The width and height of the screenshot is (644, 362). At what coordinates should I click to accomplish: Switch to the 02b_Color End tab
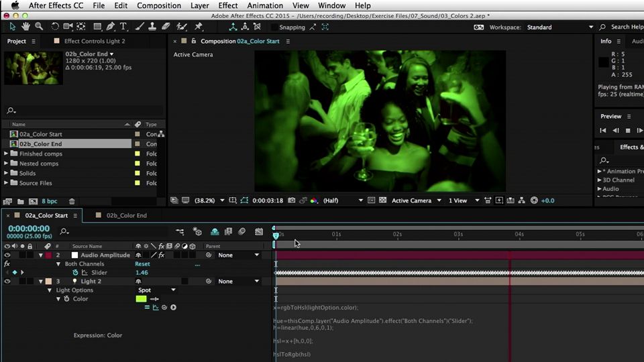[x=126, y=216]
